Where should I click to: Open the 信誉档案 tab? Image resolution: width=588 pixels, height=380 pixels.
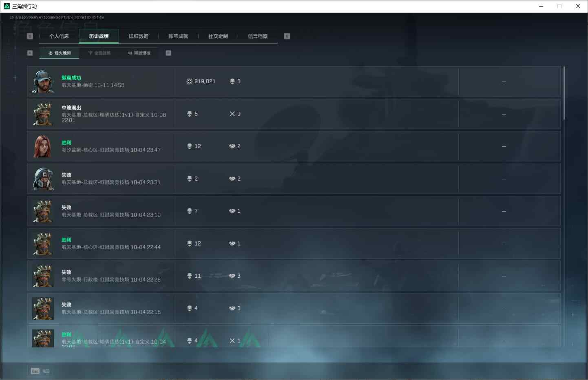pos(258,36)
